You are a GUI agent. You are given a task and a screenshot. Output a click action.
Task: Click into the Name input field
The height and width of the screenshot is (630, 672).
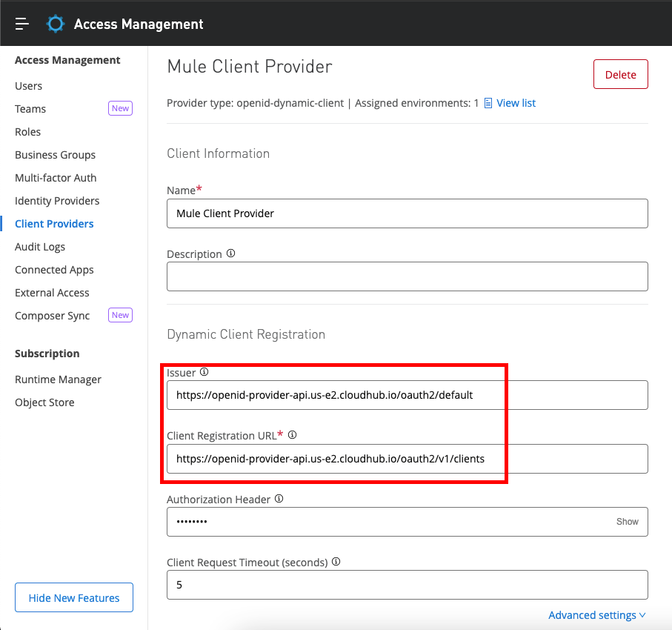pyautogui.click(x=407, y=213)
